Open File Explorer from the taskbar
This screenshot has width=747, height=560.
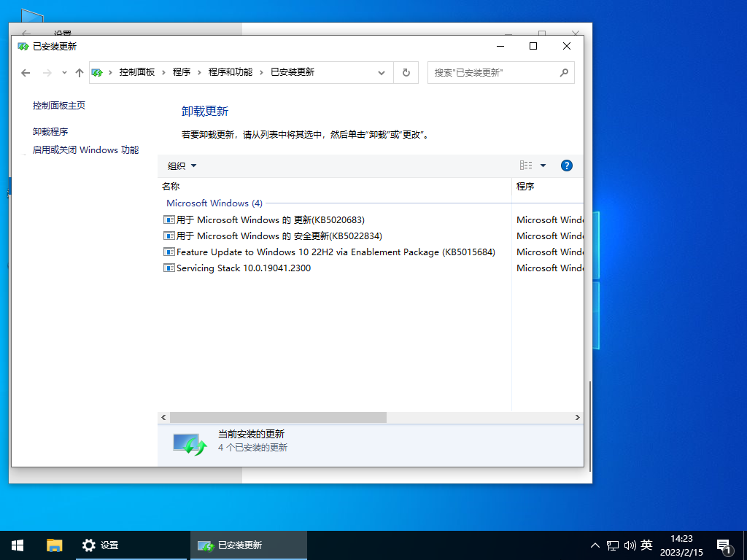[x=55, y=545]
